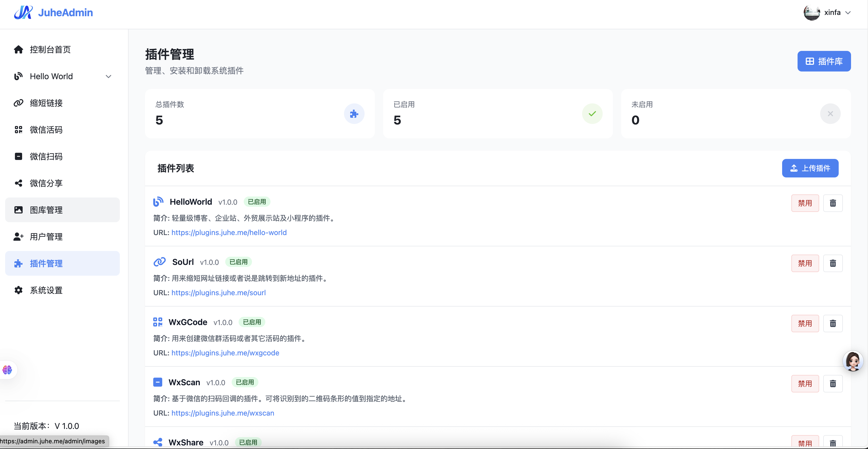Screen dimensions: 868x449
Task: Open the floating brain assistant icon
Action: (7, 370)
